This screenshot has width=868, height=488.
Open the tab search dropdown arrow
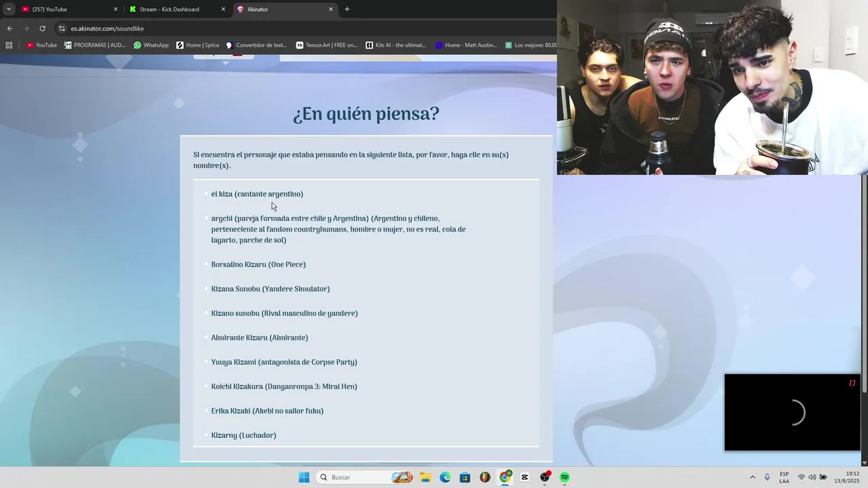point(9,9)
